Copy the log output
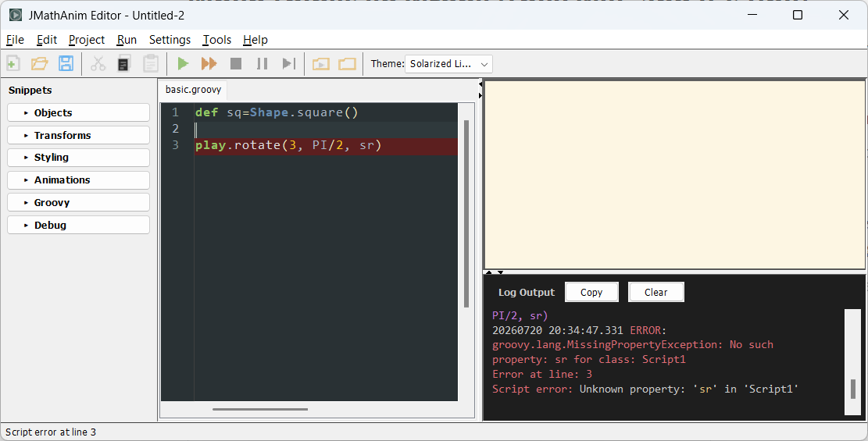 pyautogui.click(x=591, y=292)
